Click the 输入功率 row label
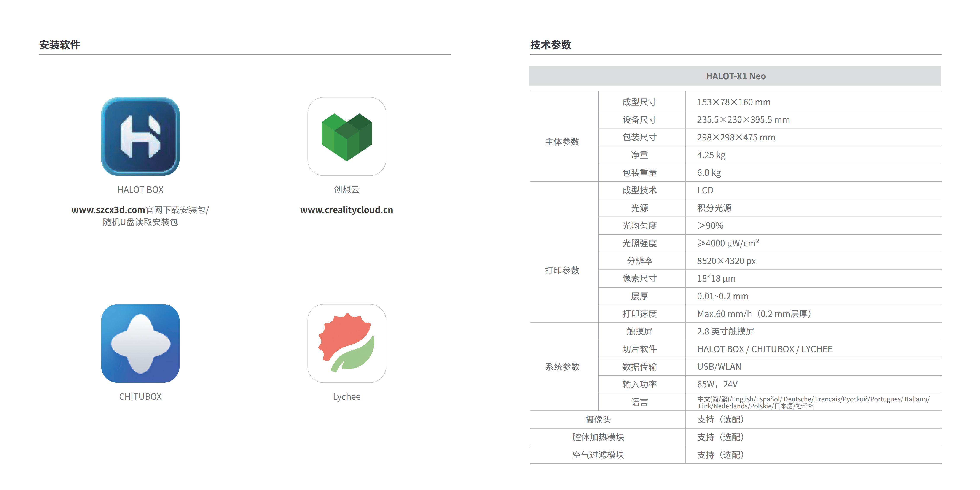This screenshot has height=490, width=980. (639, 384)
